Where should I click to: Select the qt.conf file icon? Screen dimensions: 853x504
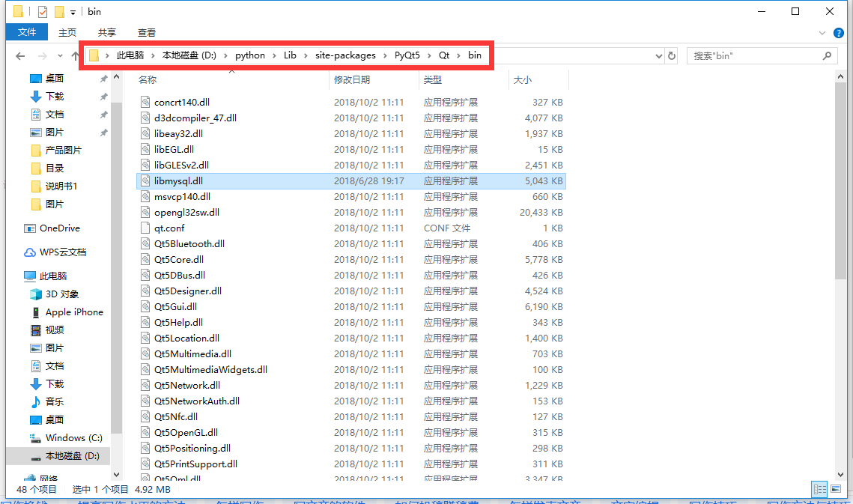pyautogui.click(x=145, y=228)
